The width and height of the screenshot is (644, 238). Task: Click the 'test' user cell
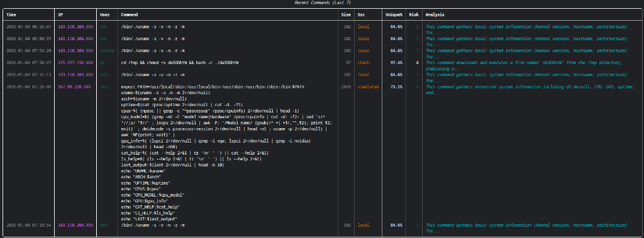point(105,87)
